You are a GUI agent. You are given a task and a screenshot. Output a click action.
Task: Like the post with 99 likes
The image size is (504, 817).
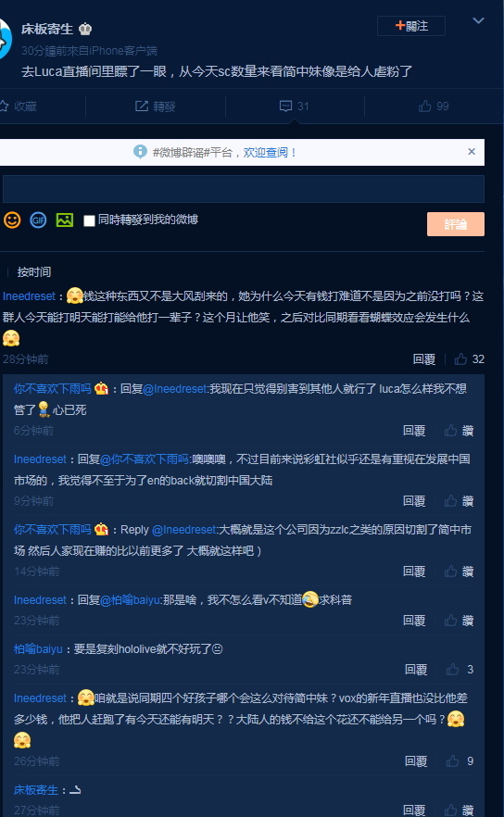pyautogui.click(x=434, y=107)
